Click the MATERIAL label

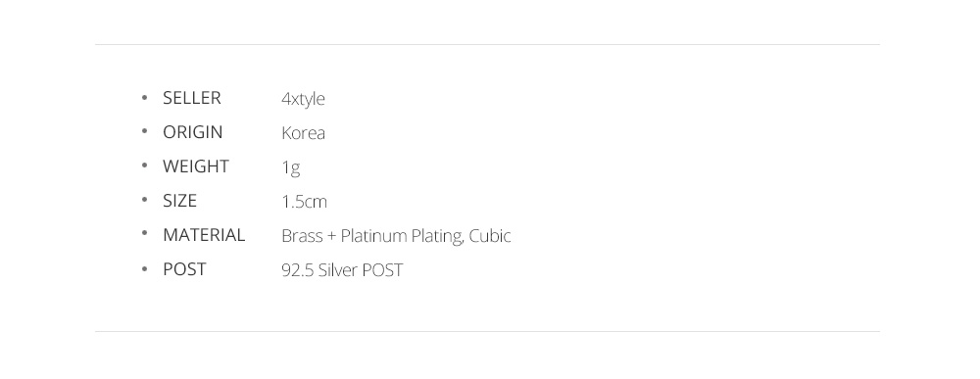(x=204, y=235)
